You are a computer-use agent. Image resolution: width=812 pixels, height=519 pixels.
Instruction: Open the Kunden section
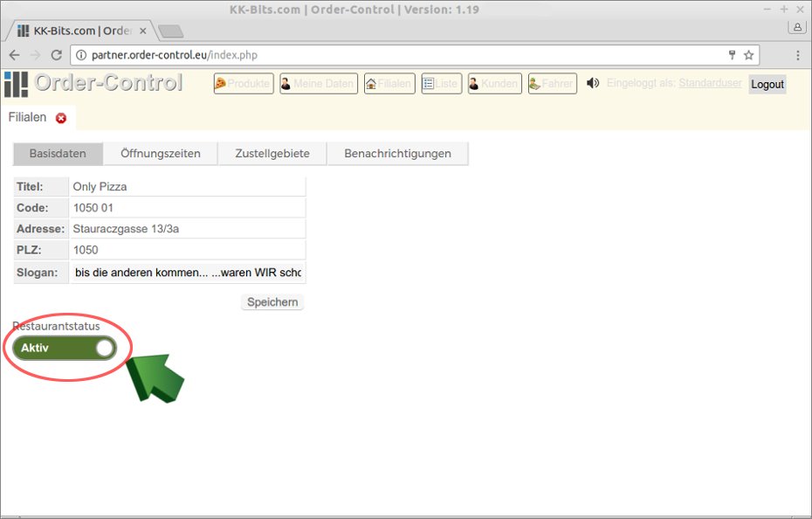tap(494, 84)
